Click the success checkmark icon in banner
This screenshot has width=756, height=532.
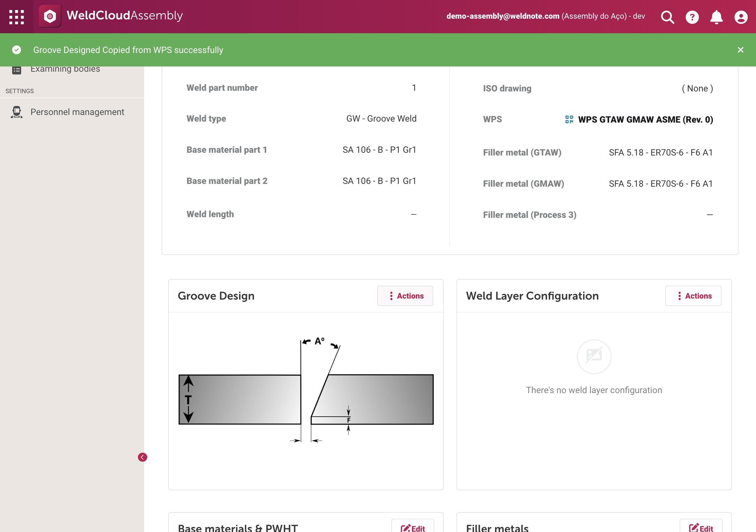(16, 50)
